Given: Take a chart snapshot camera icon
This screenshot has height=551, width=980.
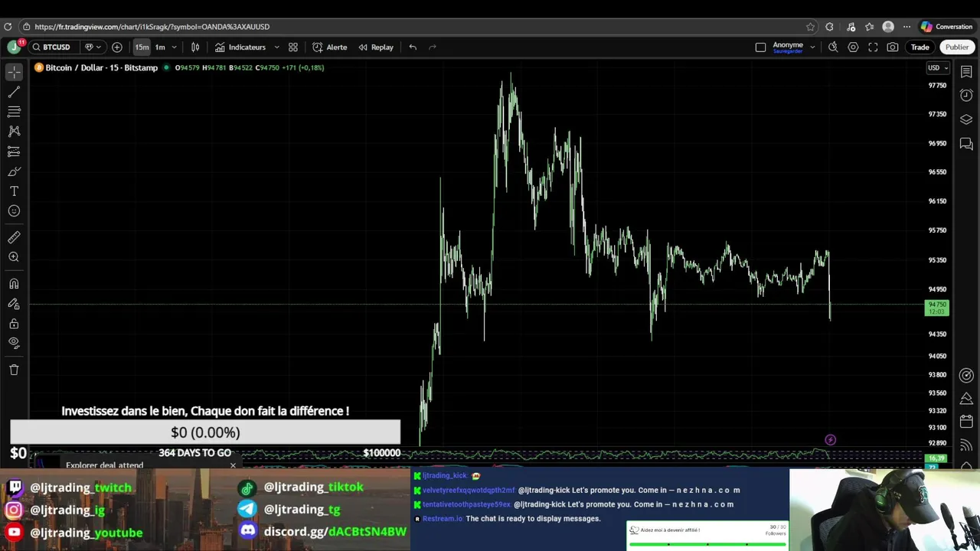Looking at the screenshot, I should (x=893, y=47).
